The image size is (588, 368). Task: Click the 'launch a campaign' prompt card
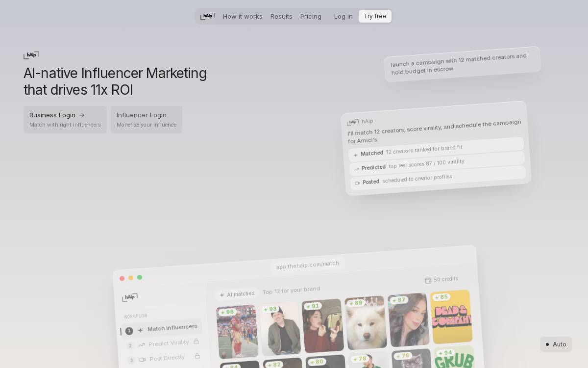(x=462, y=64)
